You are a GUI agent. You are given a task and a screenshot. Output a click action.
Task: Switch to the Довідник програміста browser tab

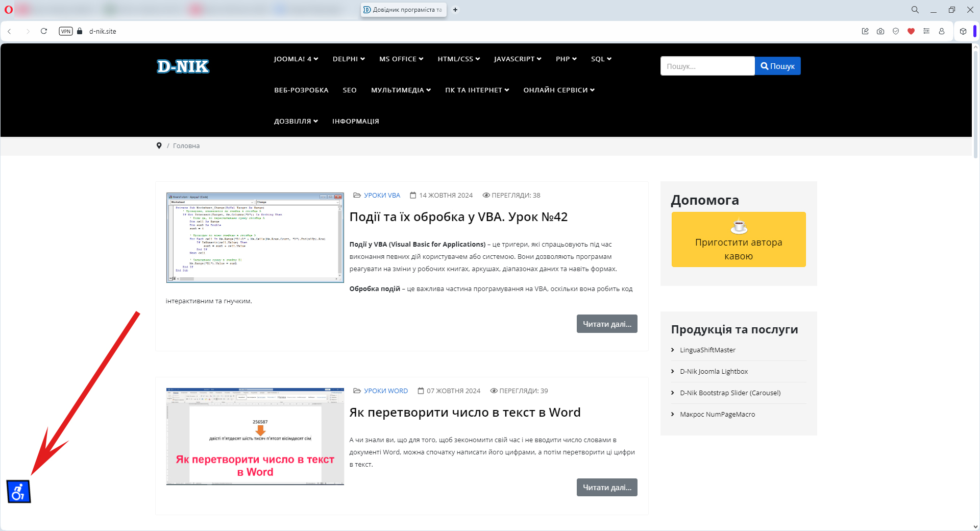pyautogui.click(x=403, y=10)
